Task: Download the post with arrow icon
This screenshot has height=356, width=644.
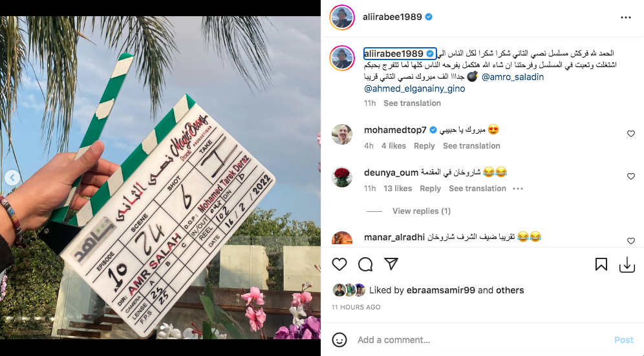Action: [627, 265]
